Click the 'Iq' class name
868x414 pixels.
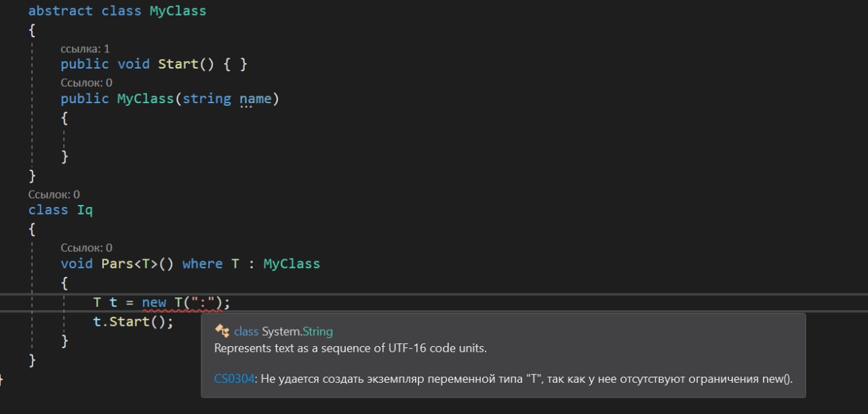(85, 210)
